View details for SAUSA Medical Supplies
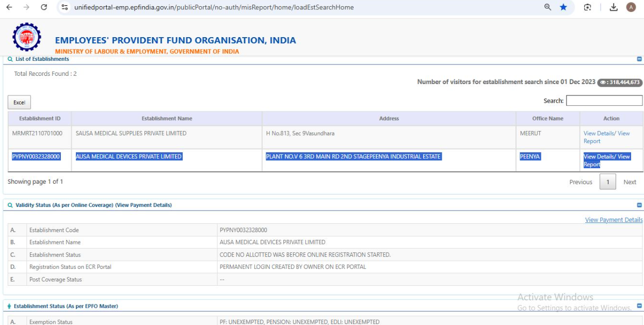Screen dimensions: 644x325 click(x=600, y=134)
